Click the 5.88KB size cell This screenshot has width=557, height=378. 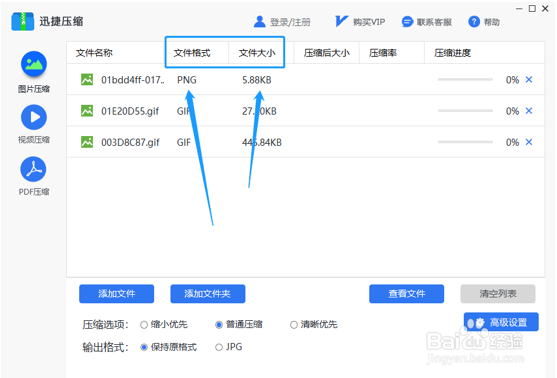click(x=256, y=80)
